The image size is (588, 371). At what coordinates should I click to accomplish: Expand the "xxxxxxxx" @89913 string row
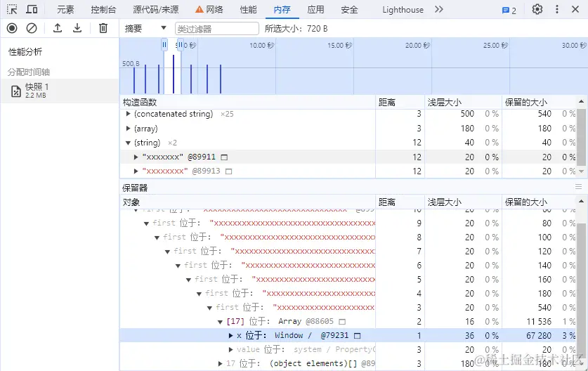136,171
